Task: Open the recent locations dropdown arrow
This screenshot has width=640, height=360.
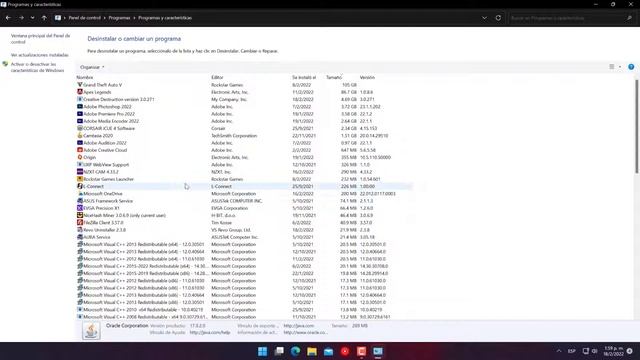Action: tap(32, 18)
